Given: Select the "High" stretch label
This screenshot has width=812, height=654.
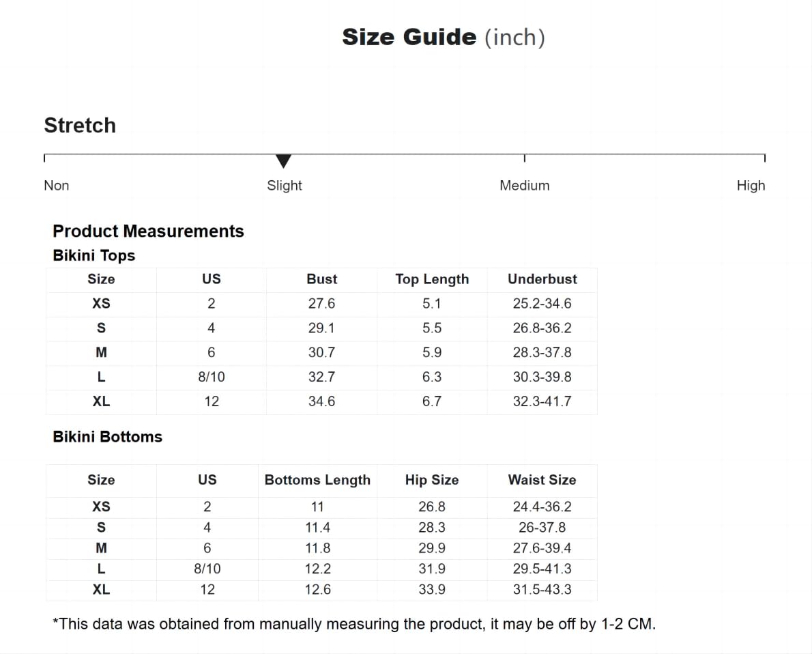Looking at the screenshot, I should [x=751, y=186].
